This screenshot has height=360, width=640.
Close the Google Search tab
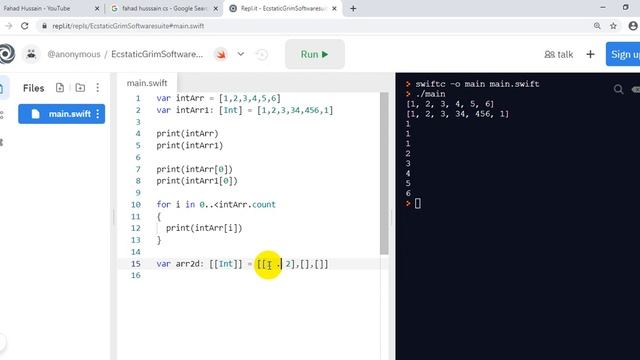point(216,8)
